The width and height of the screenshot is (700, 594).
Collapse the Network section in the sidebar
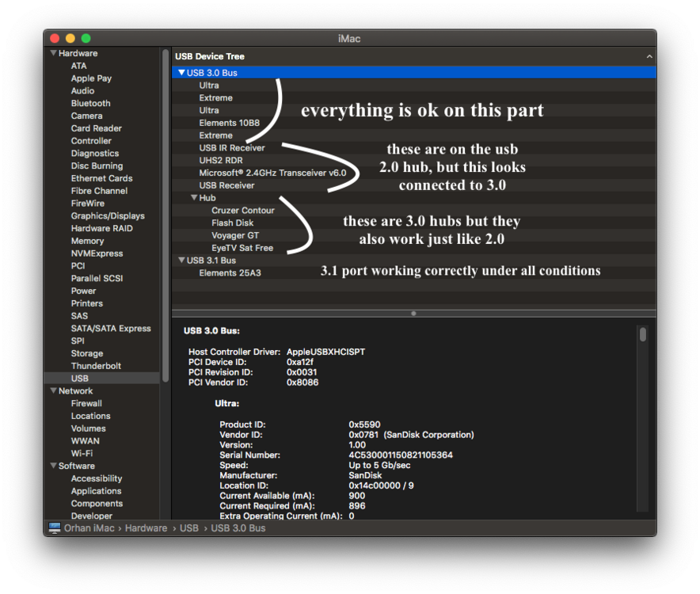52,390
